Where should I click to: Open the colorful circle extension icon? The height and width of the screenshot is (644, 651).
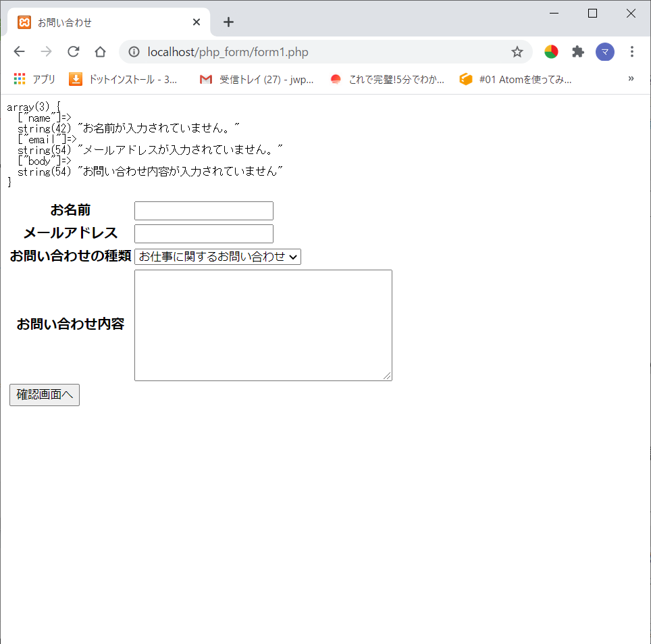[551, 52]
